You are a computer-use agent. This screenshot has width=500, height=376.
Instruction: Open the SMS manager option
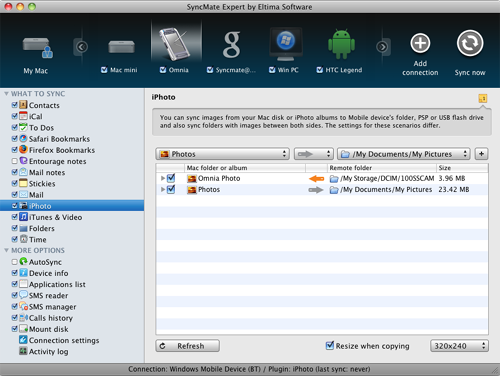[52, 307]
